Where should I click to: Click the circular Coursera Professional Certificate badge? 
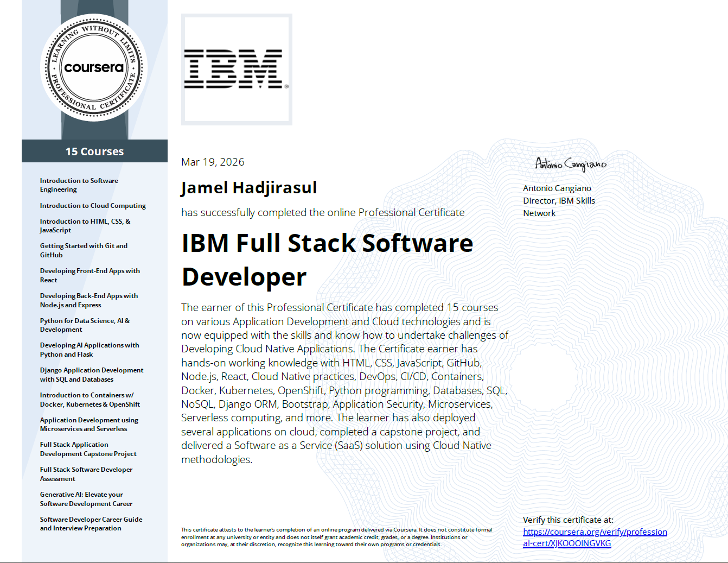pos(93,67)
